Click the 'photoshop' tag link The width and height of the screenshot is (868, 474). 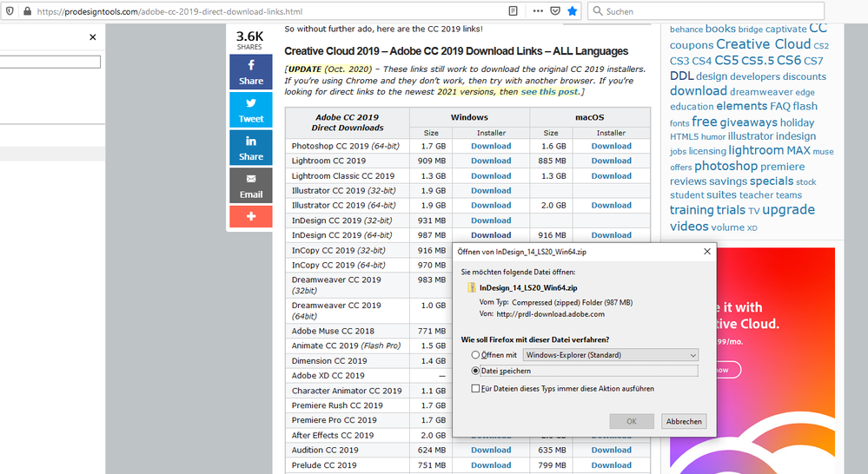[726, 166]
